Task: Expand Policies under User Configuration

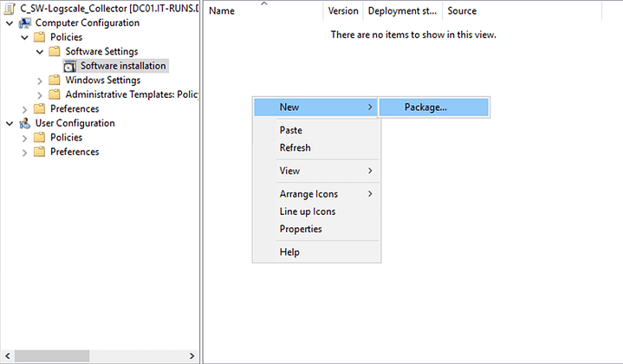Action: tap(24, 138)
